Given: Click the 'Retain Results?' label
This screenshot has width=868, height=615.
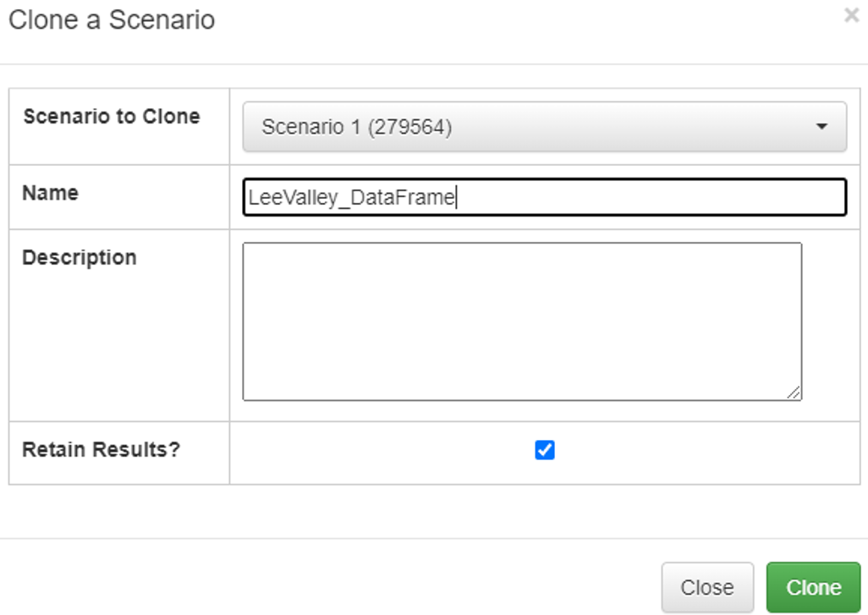Looking at the screenshot, I should [101, 449].
